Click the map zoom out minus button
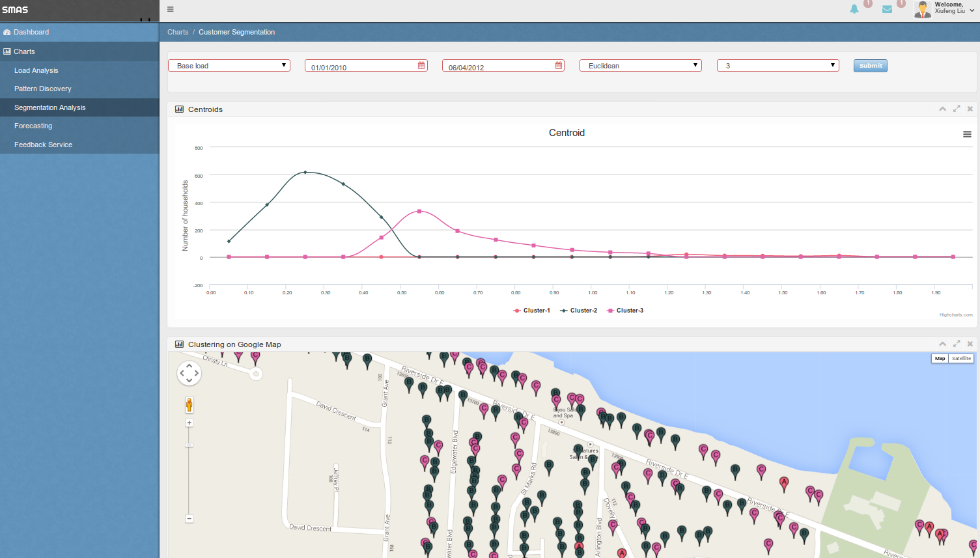Viewport: 980px width, 558px height. click(189, 519)
